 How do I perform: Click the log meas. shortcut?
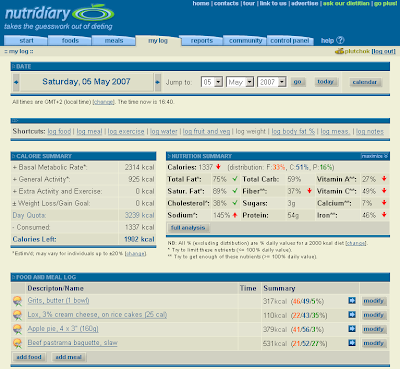[335, 131]
